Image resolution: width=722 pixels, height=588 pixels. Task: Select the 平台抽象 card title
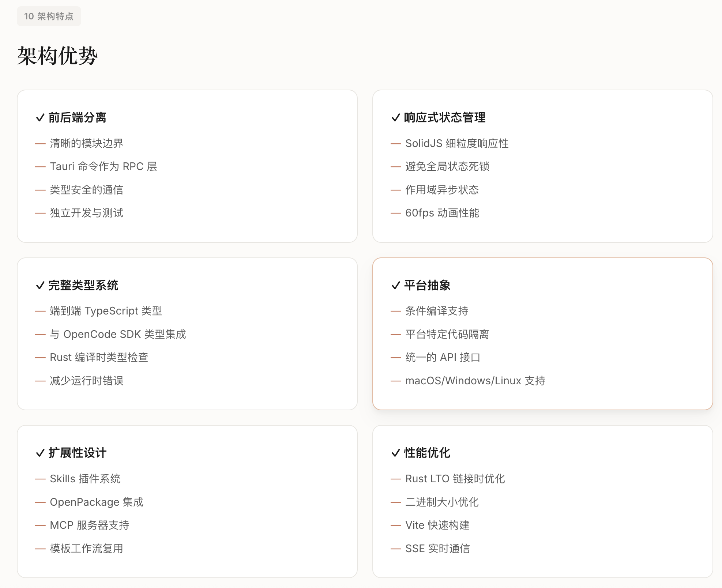[427, 286]
